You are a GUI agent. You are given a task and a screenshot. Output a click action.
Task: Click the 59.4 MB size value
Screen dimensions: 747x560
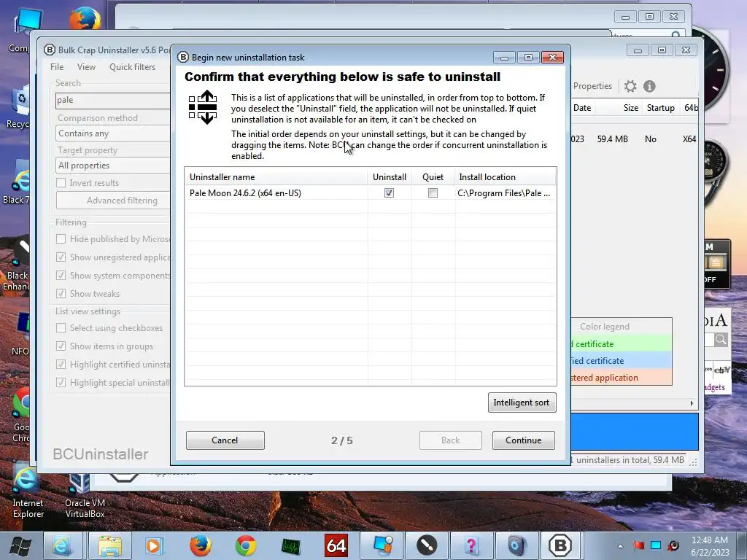(x=612, y=139)
